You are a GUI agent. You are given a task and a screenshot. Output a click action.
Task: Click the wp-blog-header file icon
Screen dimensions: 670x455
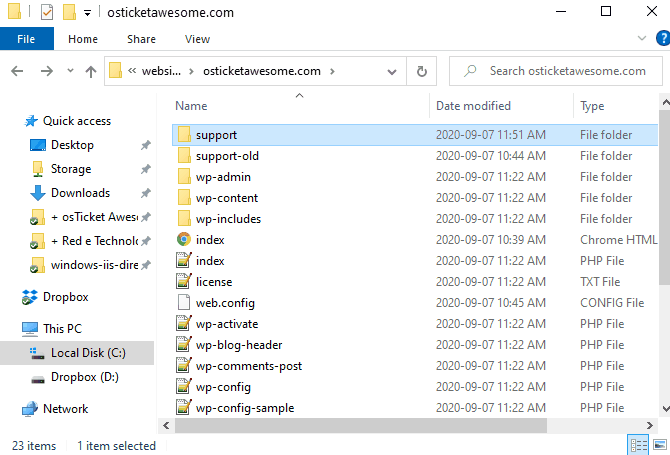coord(184,344)
